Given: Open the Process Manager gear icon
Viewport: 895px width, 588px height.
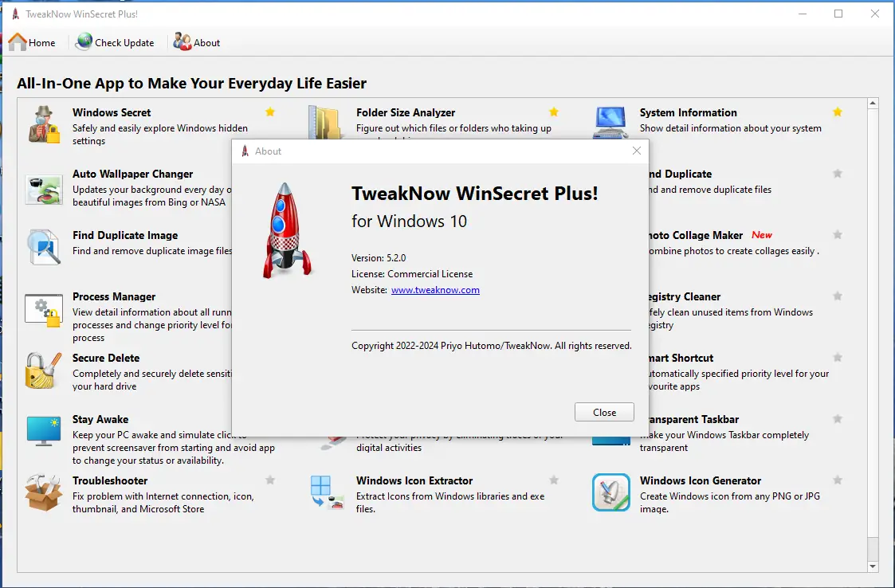Looking at the screenshot, I should [44, 310].
